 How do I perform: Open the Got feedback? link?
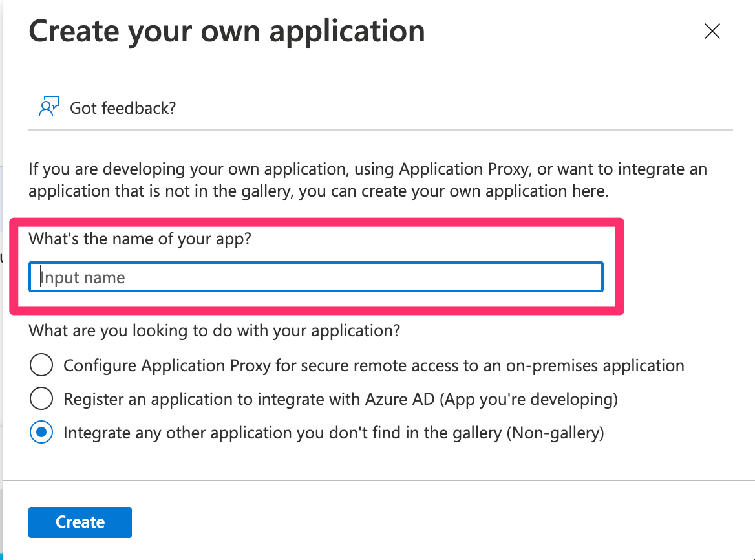(123, 107)
